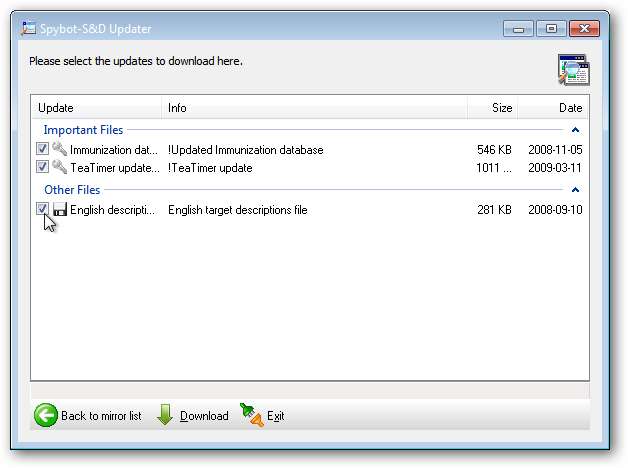The image size is (628, 468).
Task: Uncheck the Immunization database update checkbox
Action: click(x=42, y=149)
